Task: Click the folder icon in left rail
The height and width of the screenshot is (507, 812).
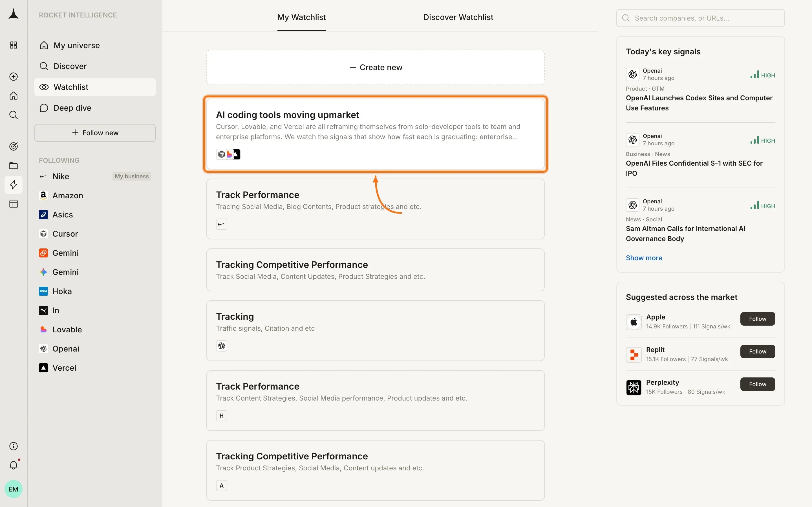Action: click(14, 165)
